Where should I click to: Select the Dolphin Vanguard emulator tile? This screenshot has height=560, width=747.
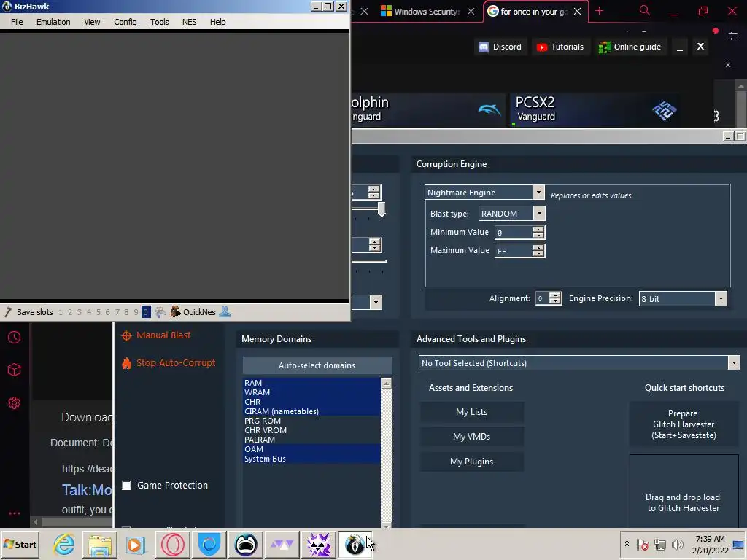(x=427, y=110)
